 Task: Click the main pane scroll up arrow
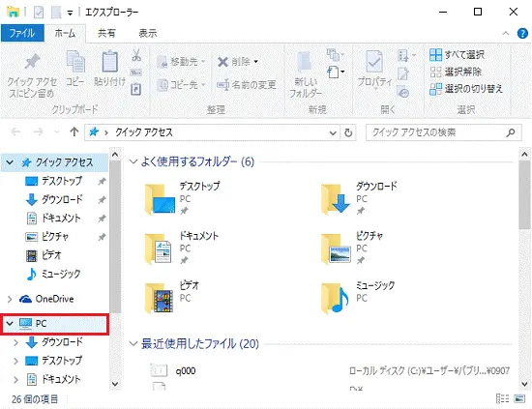524,155
